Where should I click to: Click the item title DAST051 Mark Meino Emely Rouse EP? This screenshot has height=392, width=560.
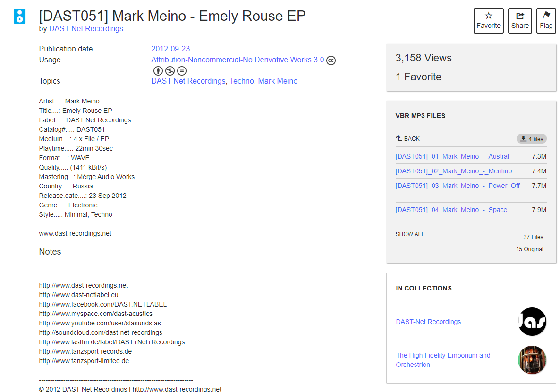click(x=172, y=16)
